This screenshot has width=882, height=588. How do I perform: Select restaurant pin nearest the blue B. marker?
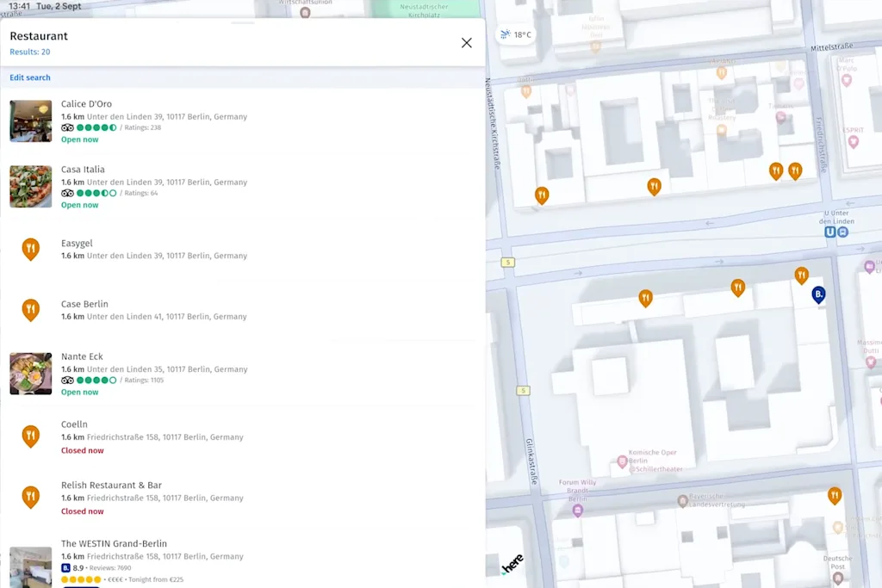tap(802, 275)
